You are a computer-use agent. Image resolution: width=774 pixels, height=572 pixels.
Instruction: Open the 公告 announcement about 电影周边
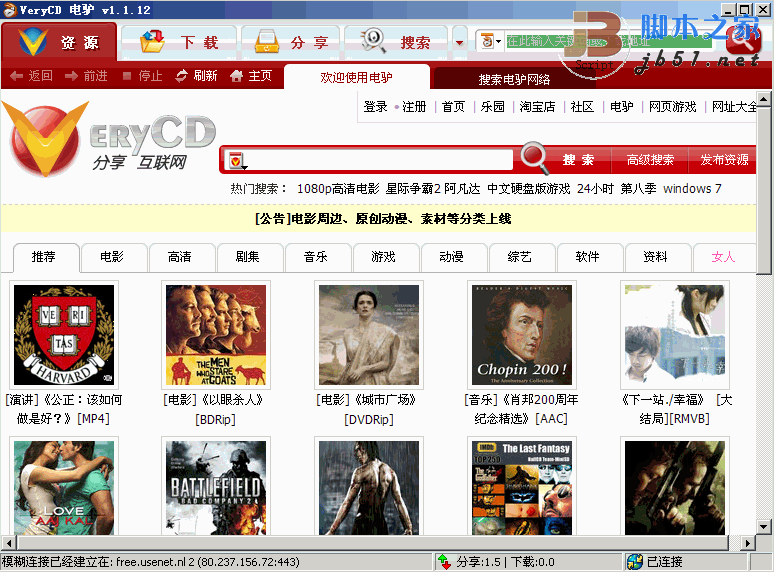383,219
